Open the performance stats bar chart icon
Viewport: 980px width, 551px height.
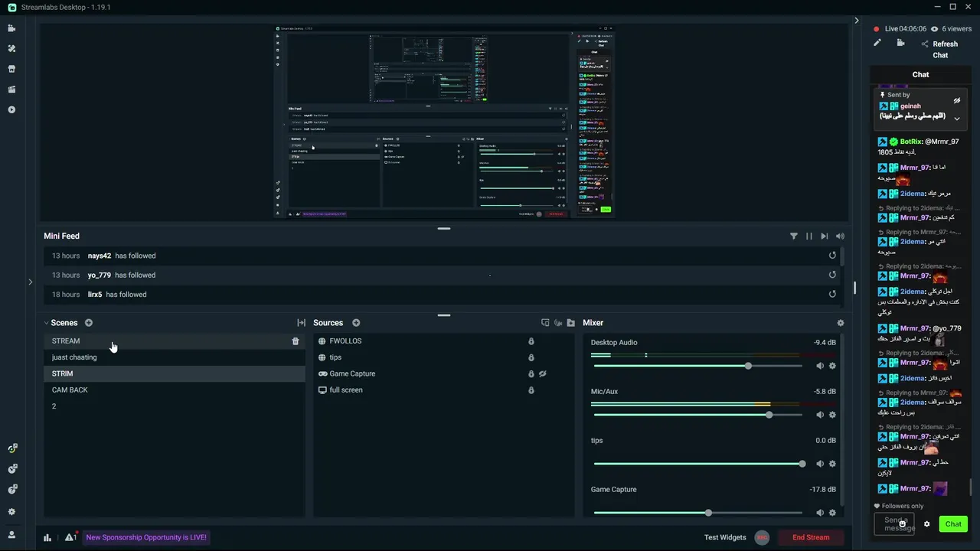pos(47,537)
